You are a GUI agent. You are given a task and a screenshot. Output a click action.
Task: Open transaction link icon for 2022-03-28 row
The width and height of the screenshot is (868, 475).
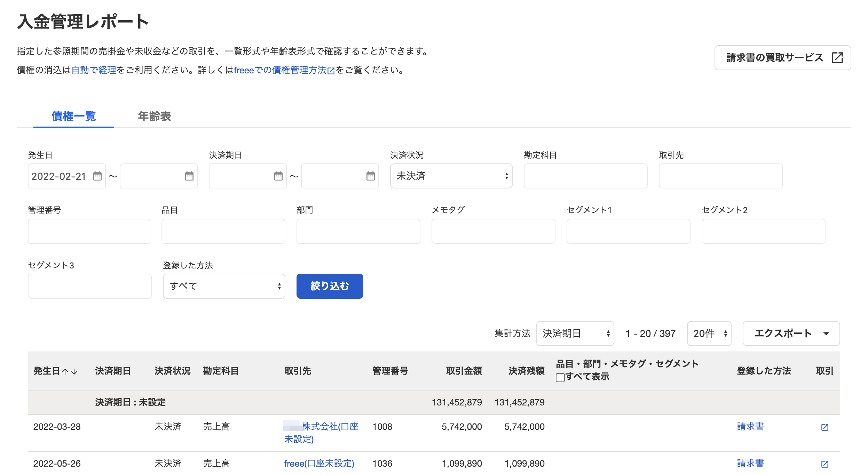click(824, 427)
